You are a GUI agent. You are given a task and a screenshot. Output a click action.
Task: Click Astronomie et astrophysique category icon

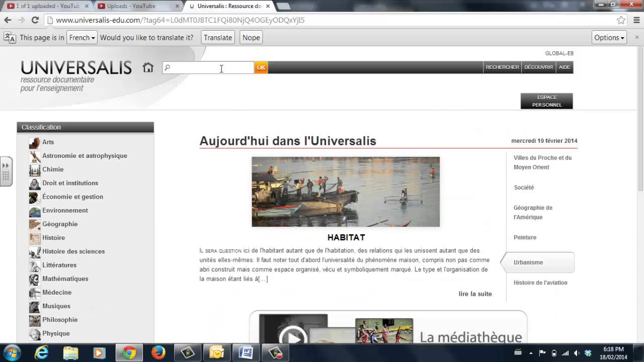(x=35, y=156)
